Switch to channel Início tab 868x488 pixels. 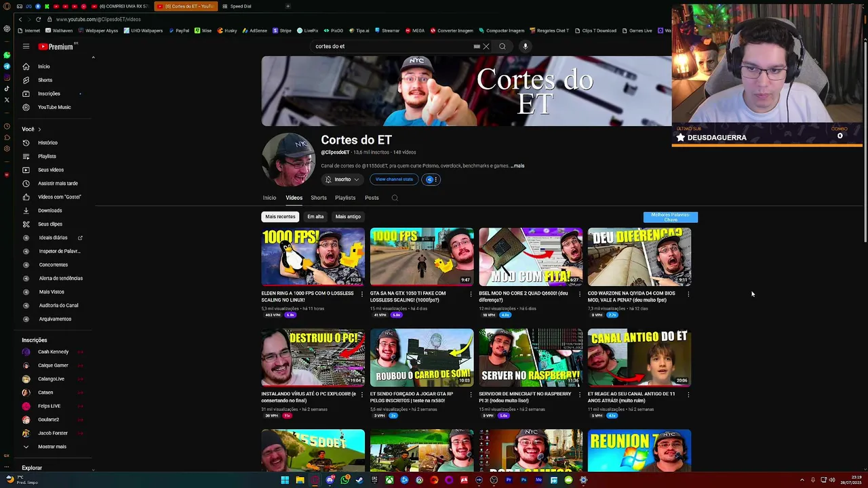269,198
